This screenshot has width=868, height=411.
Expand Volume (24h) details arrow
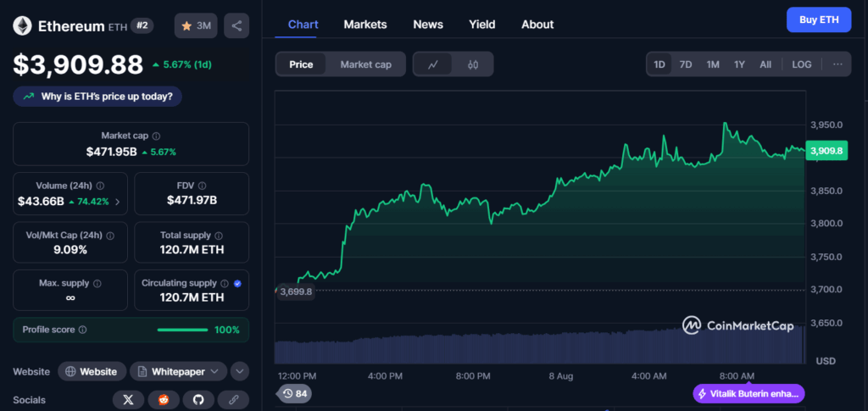tap(117, 202)
